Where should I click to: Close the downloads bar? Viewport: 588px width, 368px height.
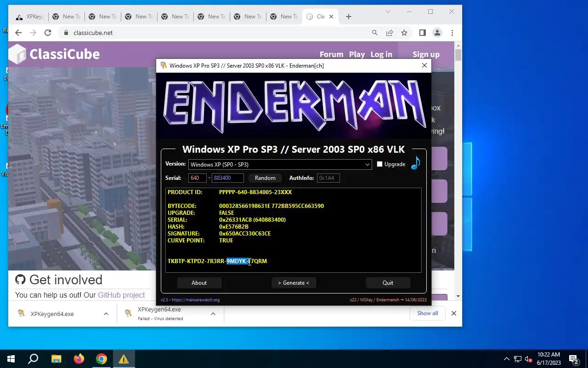pos(454,313)
